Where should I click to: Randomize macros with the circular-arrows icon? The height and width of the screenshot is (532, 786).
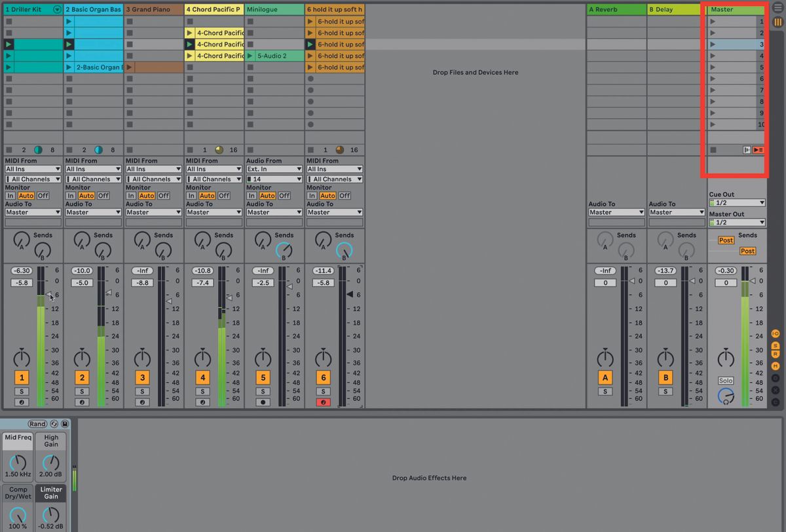click(54, 424)
